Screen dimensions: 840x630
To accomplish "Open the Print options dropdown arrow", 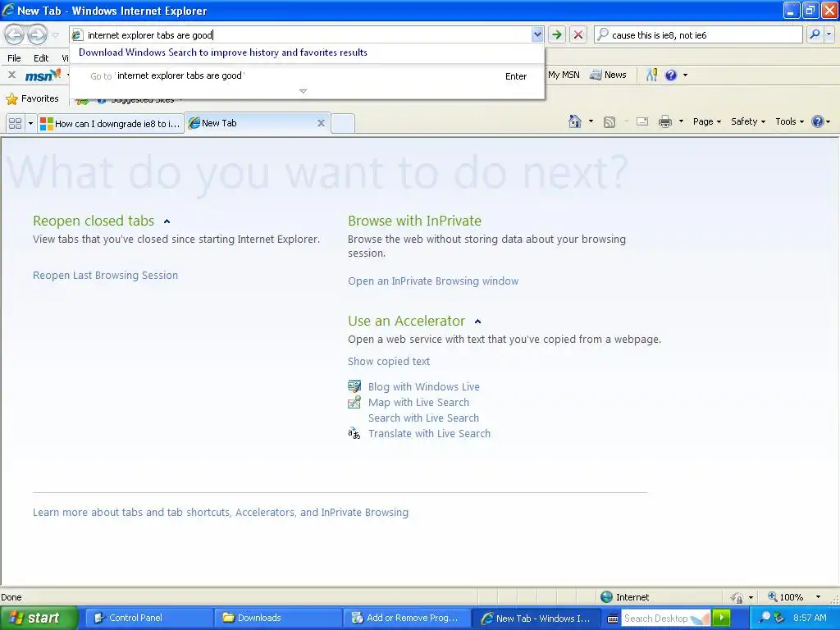I will coord(681,121).
